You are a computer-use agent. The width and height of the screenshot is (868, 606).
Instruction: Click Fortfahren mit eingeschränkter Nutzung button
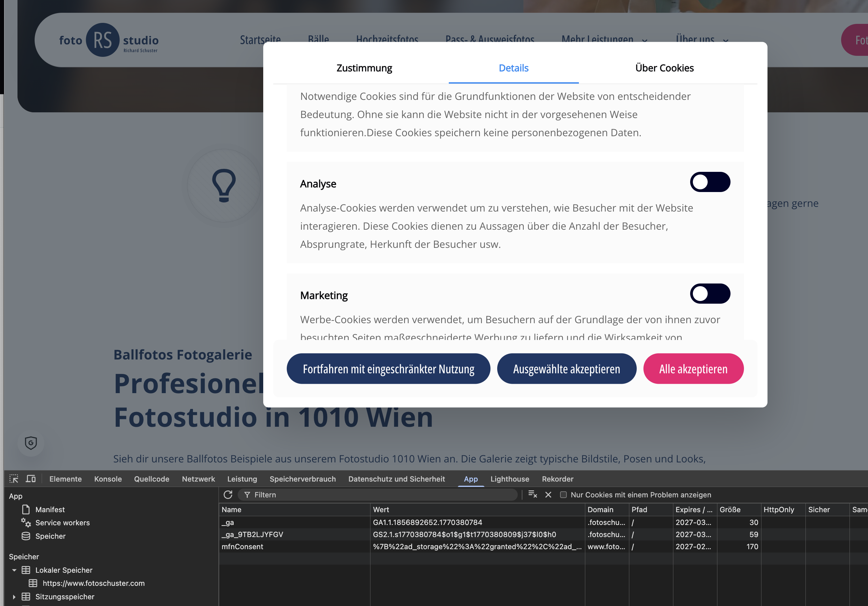coord(388,369)
